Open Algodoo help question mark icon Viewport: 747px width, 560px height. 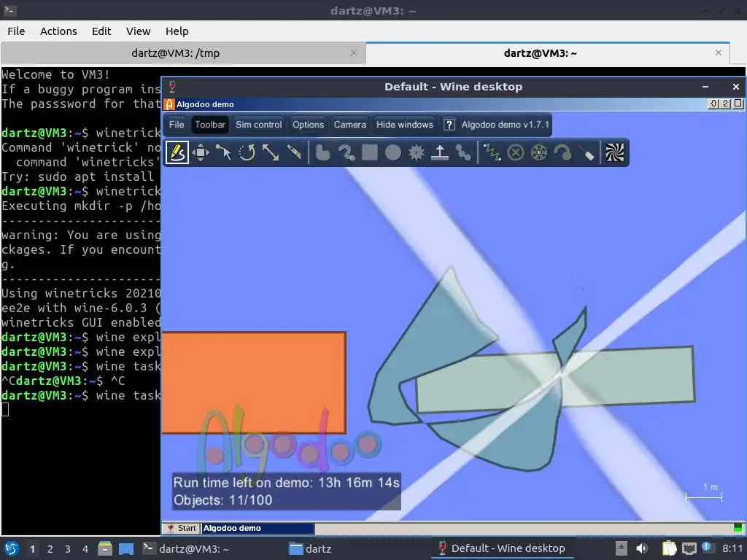coord(449,125)
